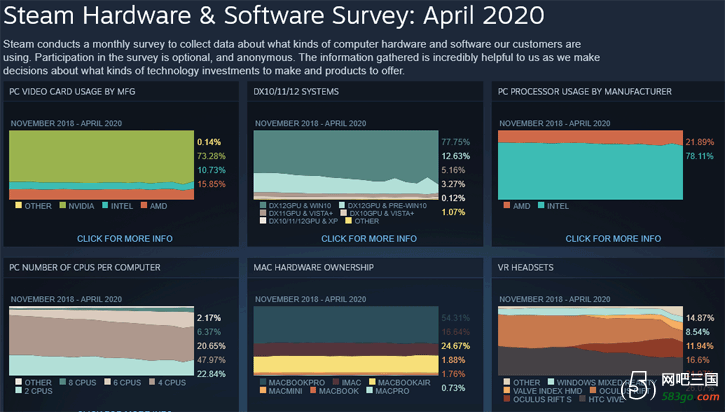The height and width of the screenshot is (412, 725).
Task: Click the 'DX10/11/12 SYSTEMS' panel heading
Action: tap(296, 92)
